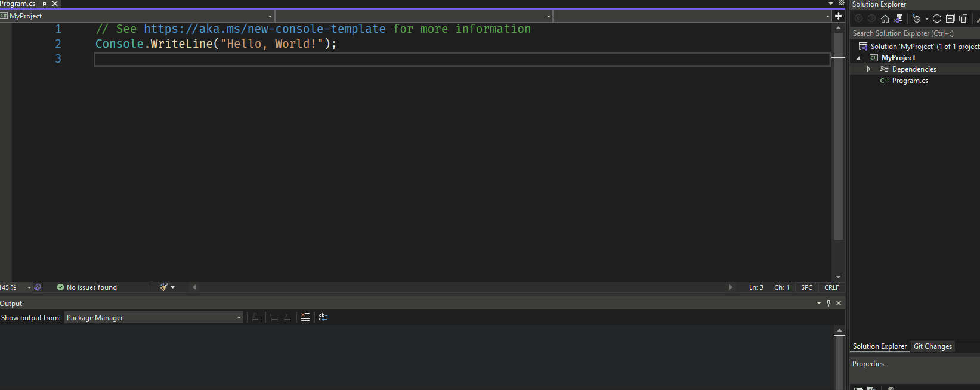Image resolution: width=980 pixels, height=390 pixels.
Task: Toggle Show All Files in Solution Explorer
Action: [963, 18]
